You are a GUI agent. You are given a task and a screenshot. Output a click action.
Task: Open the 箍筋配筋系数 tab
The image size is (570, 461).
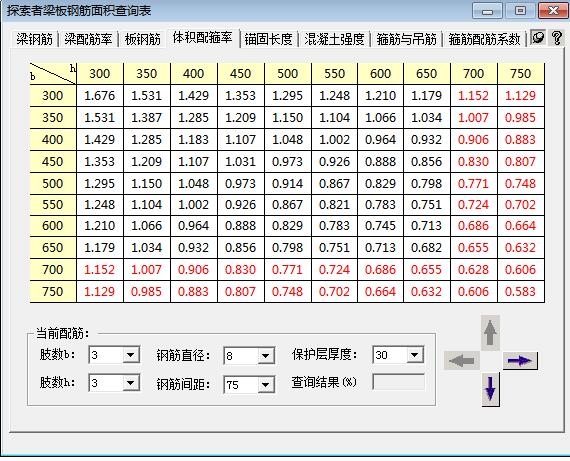tap(484, 39)
